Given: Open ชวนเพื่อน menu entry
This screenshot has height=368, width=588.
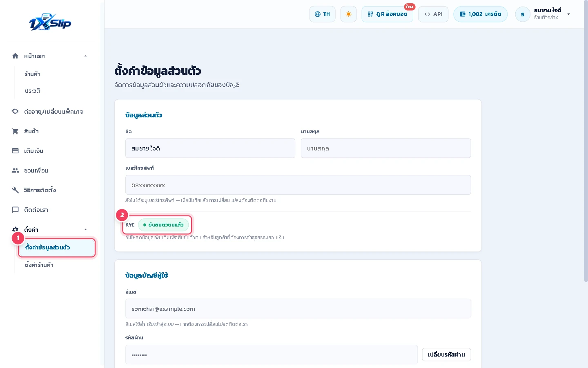Looking at the screenshot, I should point(36,171).
